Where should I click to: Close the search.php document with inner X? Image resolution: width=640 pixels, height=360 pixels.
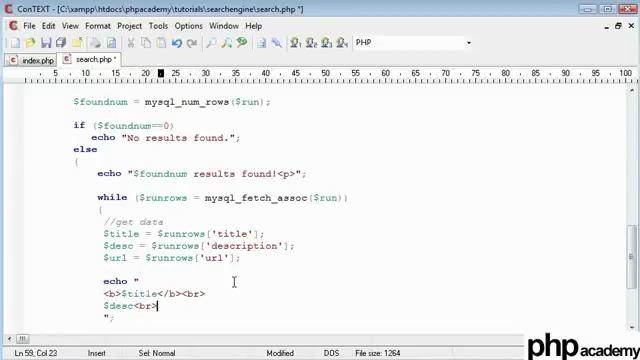pos(631,26)
